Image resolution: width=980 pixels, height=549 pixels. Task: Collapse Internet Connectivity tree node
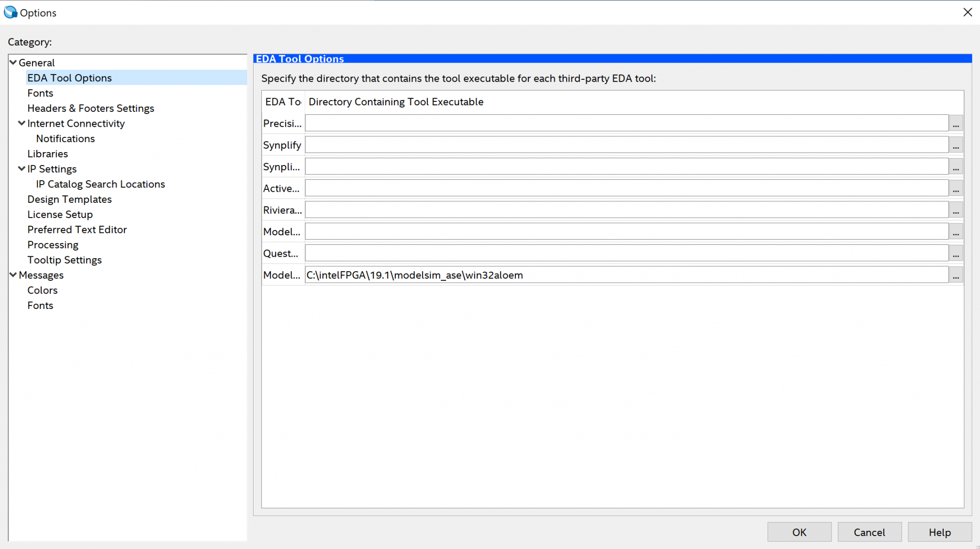22,123
